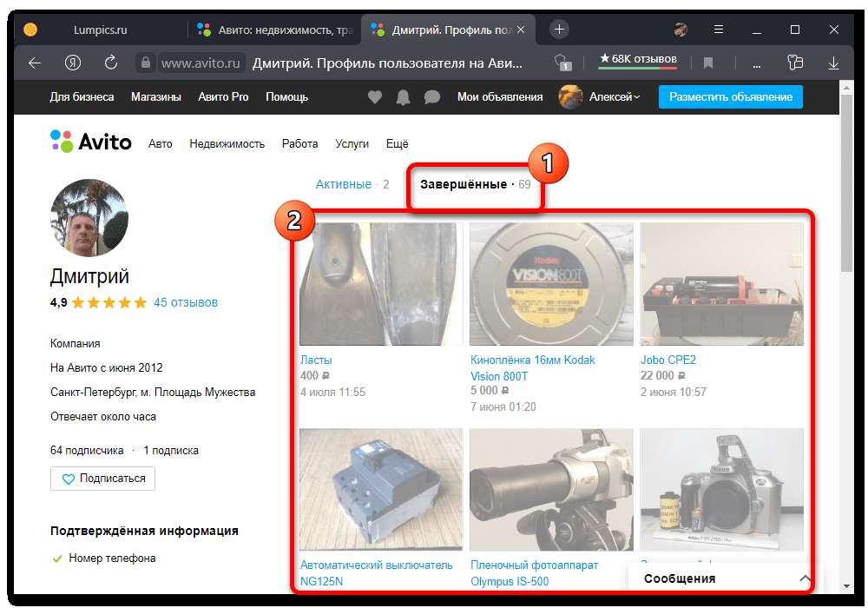Screen dimensions: 868x608
Task: Click the Avito logo
Action: pos(91,142)
